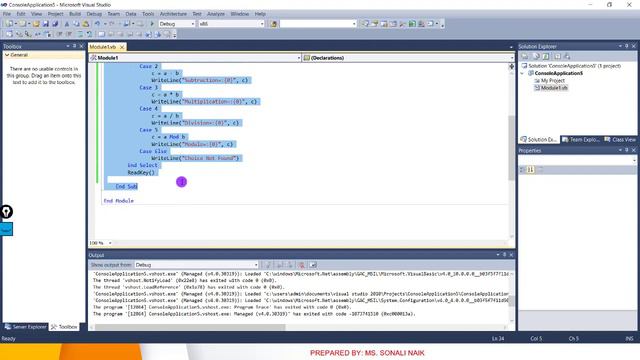The height and width of the screenshot is (360, 640).
Task: Toggle Word Wrap icon in Output toolbar
Action: click(313, 265)
